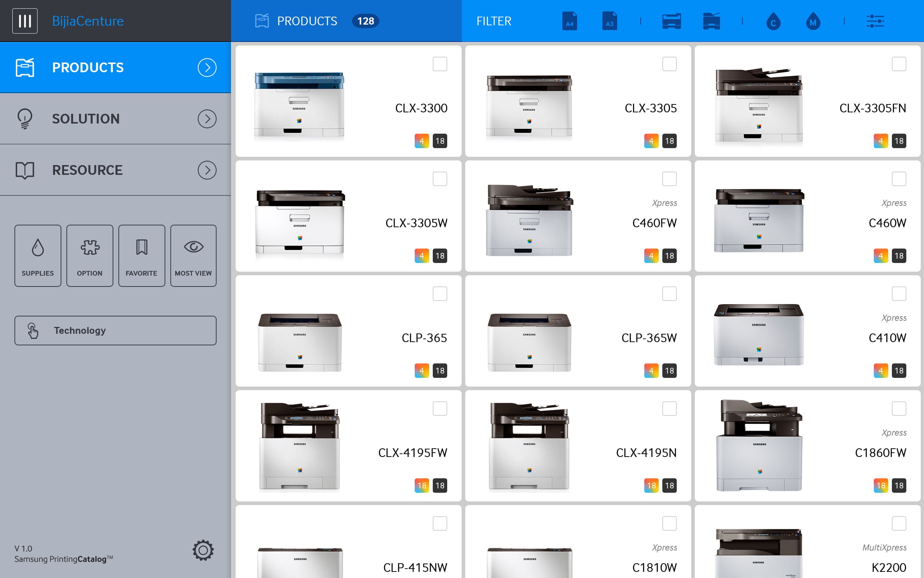Click the Xpress C1810W product name

point(654,568)
